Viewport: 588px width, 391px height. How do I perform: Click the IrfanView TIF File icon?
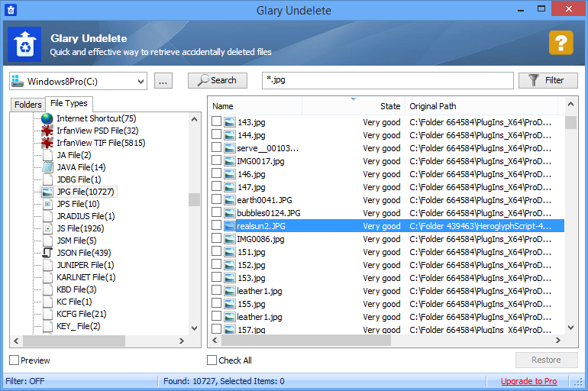[47, 143]
